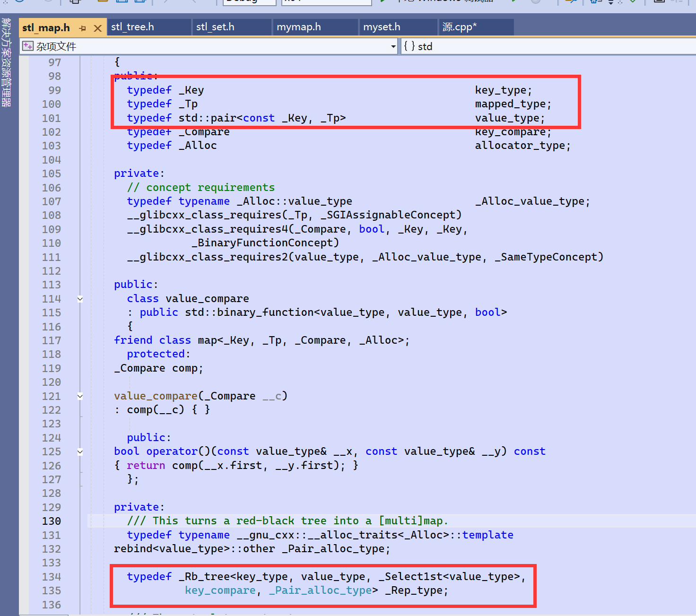Click the red-black tree comment on line 130
Viewport: 696px width, 616px height.
click(287, 521)
